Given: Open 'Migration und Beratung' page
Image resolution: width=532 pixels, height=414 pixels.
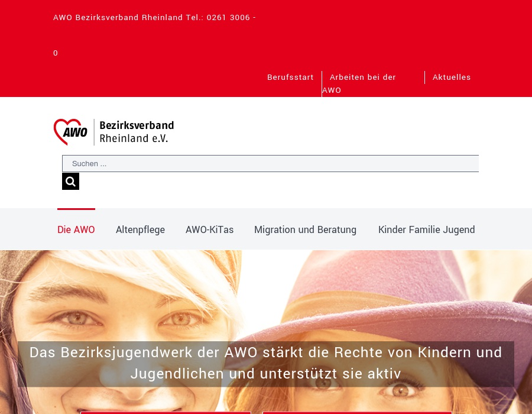Looking at the screenshot, I should [x=305, y=229].
